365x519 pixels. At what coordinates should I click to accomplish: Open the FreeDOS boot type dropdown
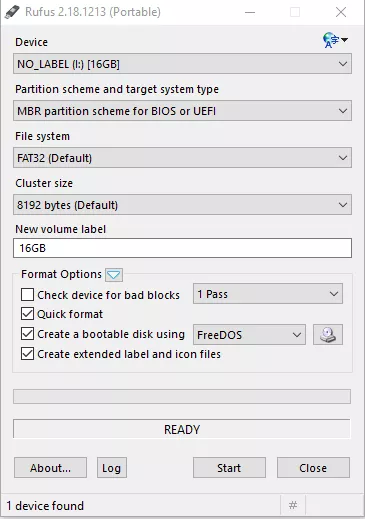[249, 334]
